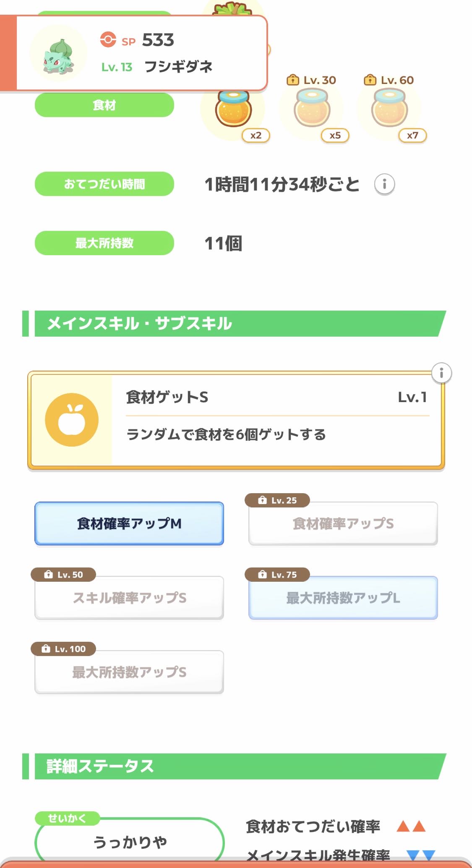Tap the 食材 green label

(x=104, y=105)
